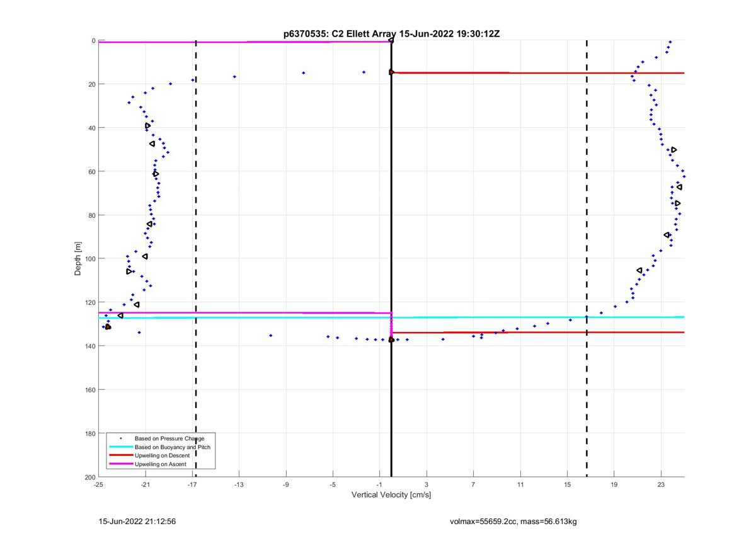
Task: Click x-axis tick label '15'
Action: (567, 484)
